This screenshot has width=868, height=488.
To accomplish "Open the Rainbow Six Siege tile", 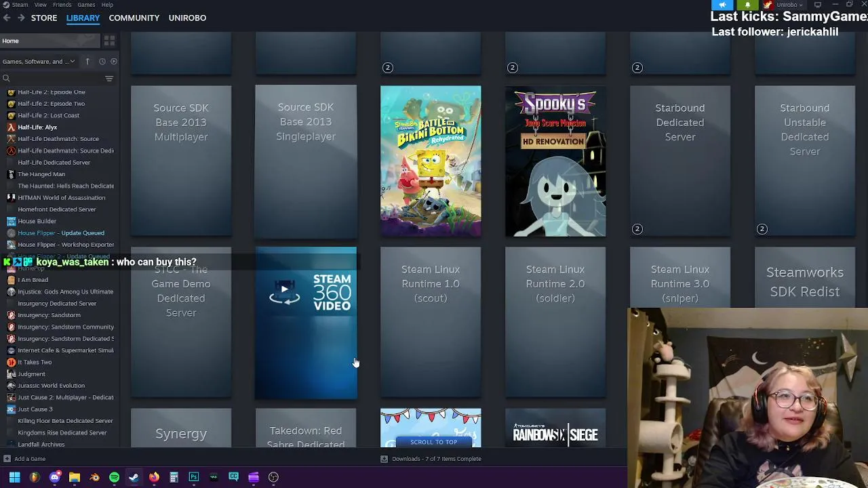I will pos(555,428).
